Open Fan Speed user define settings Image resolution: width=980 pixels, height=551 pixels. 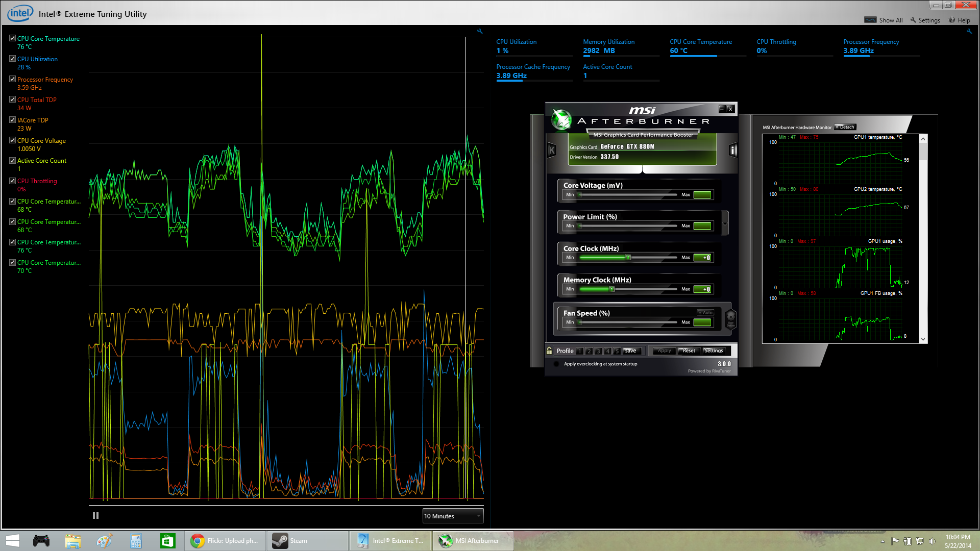coord(730,319)
